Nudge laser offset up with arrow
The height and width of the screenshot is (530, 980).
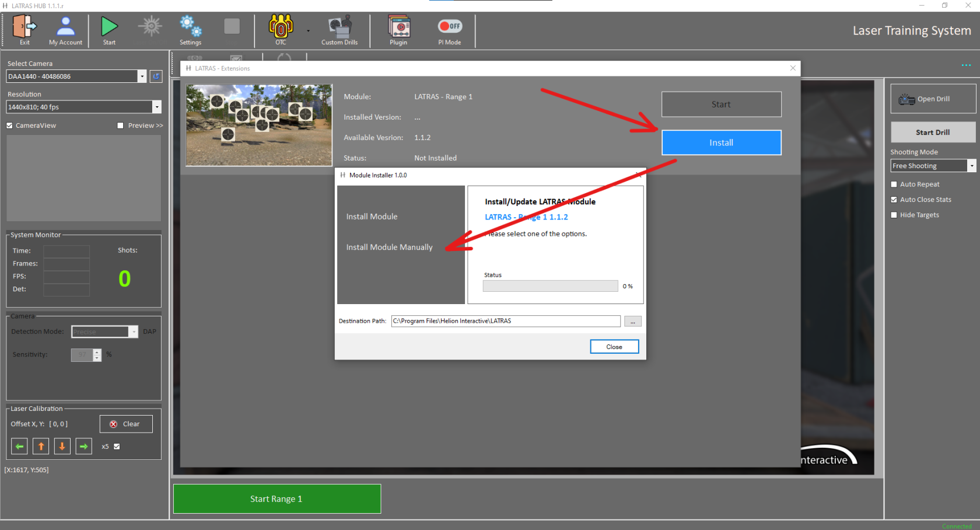41,447
